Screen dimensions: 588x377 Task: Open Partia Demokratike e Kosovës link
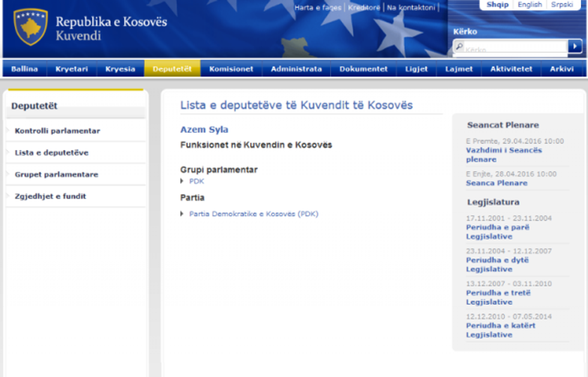coord(253,214)
